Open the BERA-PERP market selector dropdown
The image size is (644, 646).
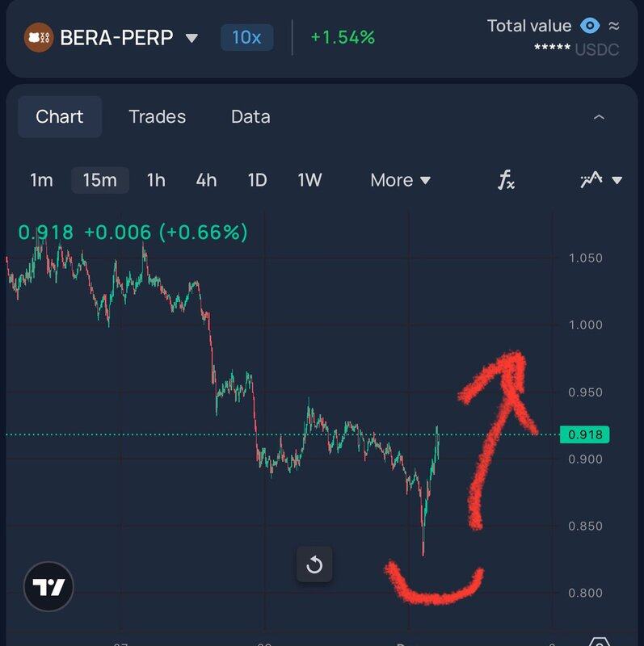coord(192,38)
